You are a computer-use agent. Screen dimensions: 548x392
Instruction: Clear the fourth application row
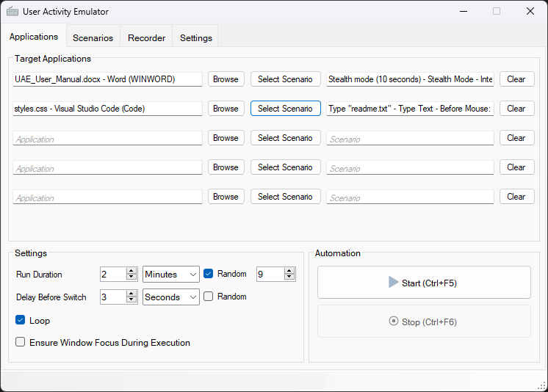[516, 167]
